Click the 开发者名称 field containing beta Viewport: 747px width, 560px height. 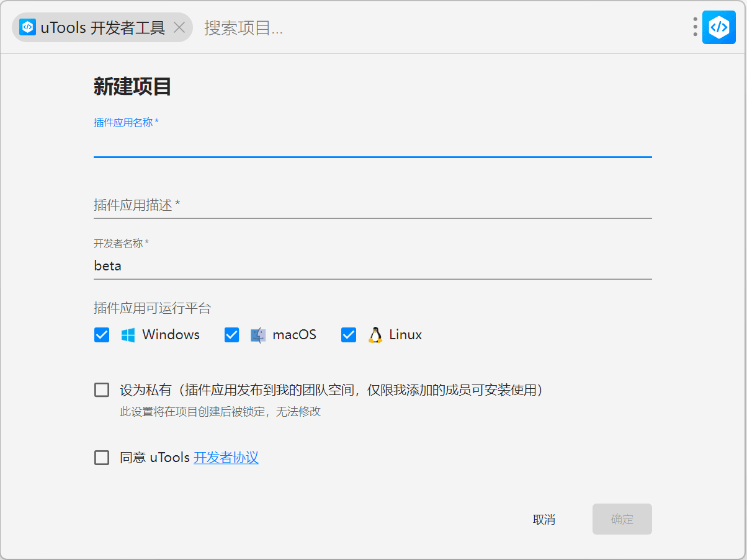click(372, 265)
